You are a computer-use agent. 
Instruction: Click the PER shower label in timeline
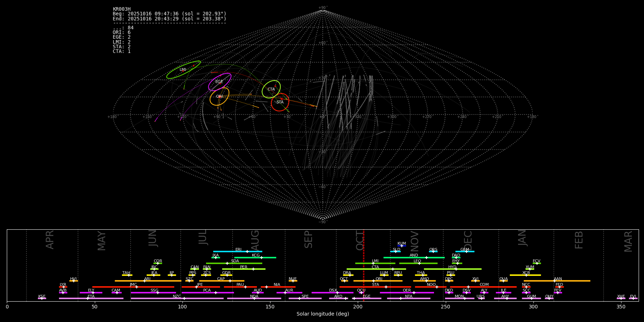point(244,267)
